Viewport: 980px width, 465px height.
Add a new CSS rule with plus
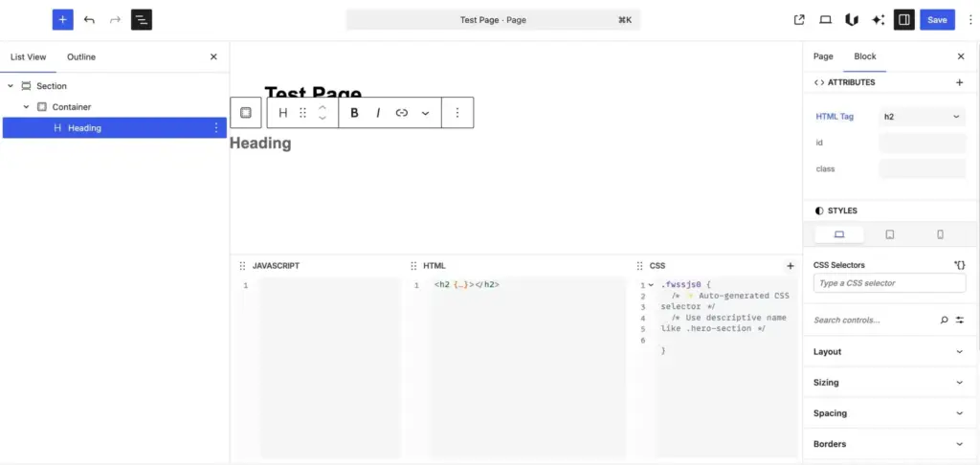pyautogui.click(x=790, y=266)
